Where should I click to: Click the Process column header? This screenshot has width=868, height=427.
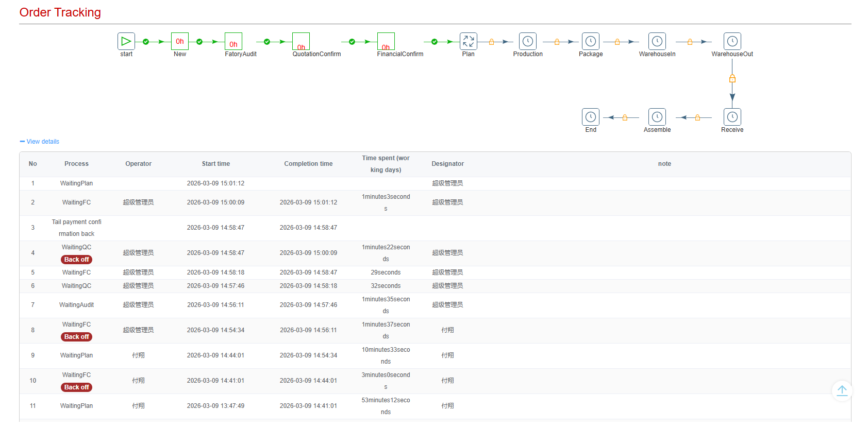77,164
